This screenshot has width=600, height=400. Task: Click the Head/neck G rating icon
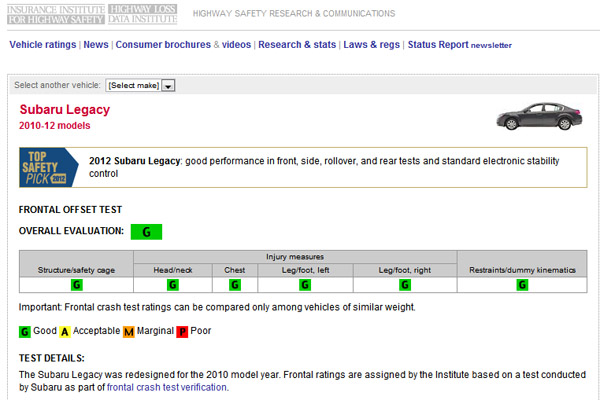[x=173, y=285]
